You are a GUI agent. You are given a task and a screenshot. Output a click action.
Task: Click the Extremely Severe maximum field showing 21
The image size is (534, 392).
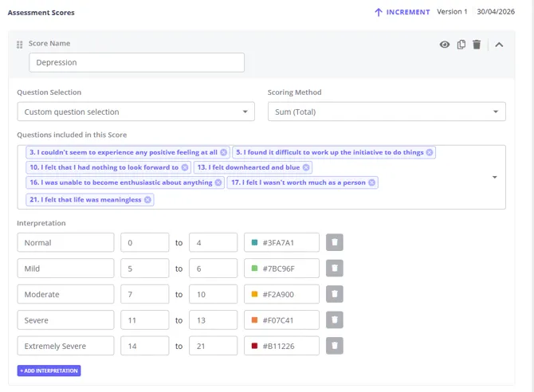coord(213,346)
